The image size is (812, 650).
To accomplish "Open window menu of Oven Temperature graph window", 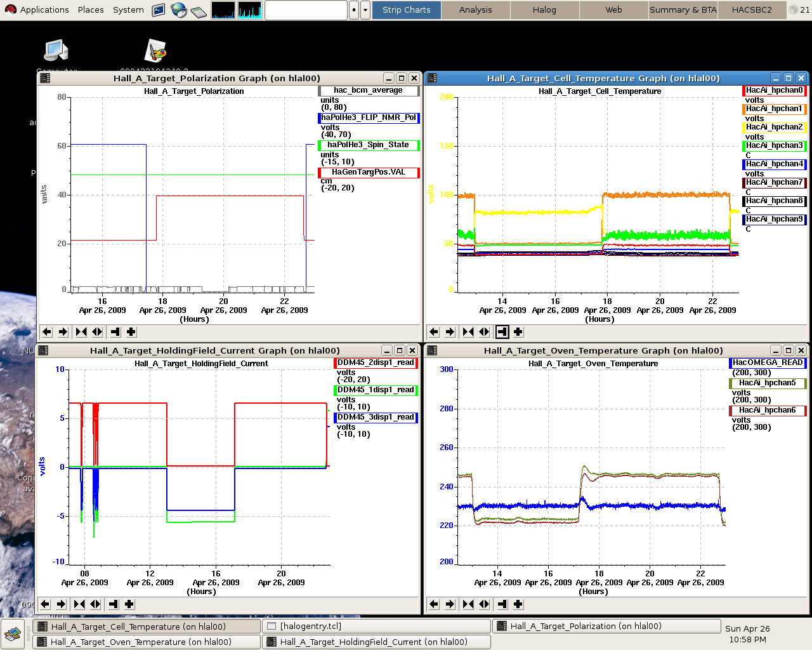I will (432, 350).
